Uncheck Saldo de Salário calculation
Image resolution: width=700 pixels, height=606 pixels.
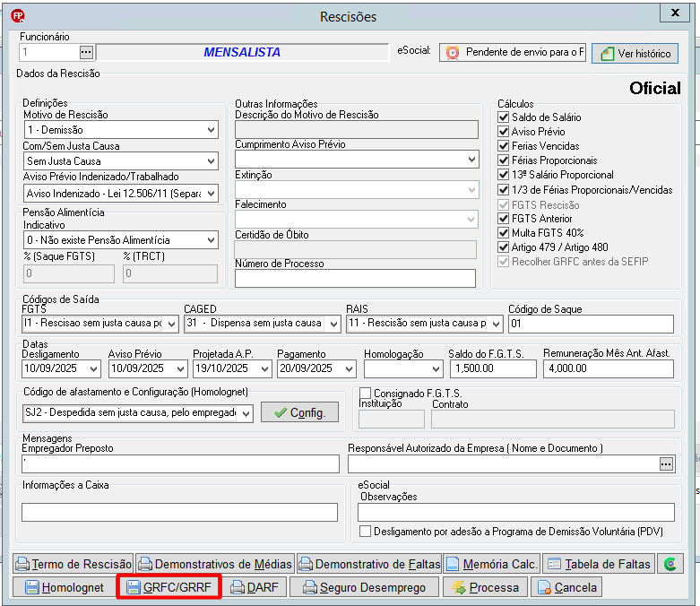tap(503, 117)
